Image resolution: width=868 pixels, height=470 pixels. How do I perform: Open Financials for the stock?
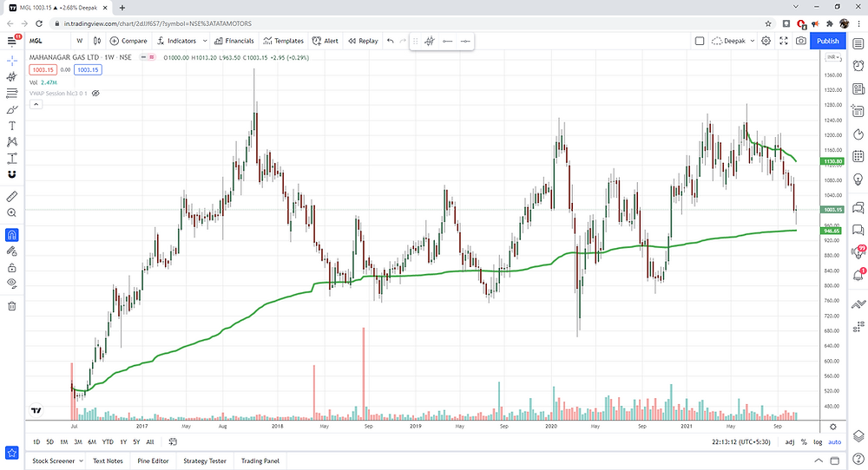[x=234, y=41]
